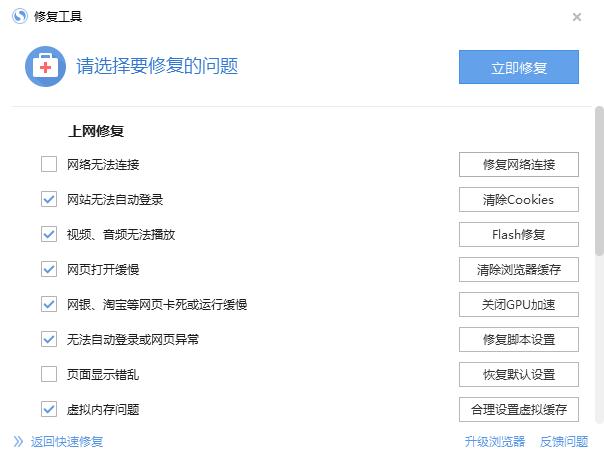The height and width of the screenshot is (460, 604).
Task: Click the double-chevron return arrow icon
Action: click(x=18, y=442)
